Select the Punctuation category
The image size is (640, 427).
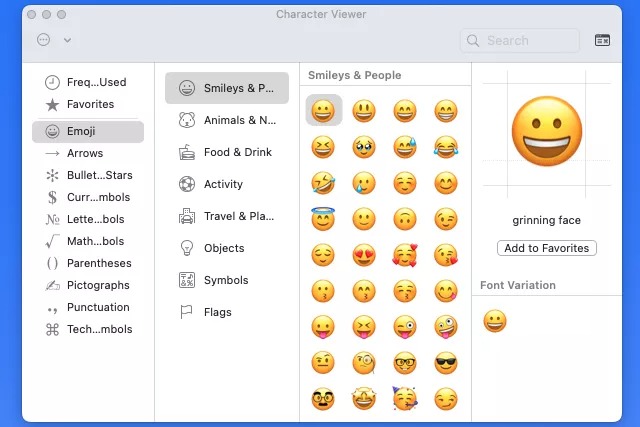point(88,307)
